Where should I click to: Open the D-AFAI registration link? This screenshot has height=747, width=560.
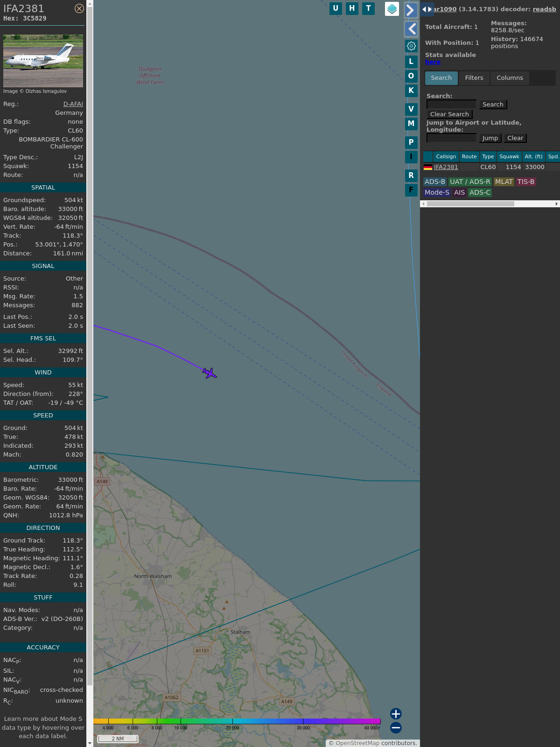[x=73, y=104]
